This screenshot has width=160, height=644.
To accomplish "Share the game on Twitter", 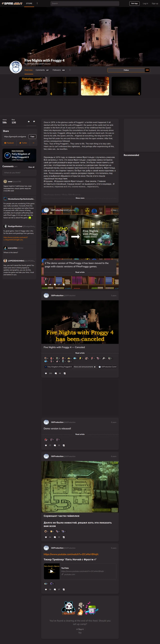I will point(23,143).
